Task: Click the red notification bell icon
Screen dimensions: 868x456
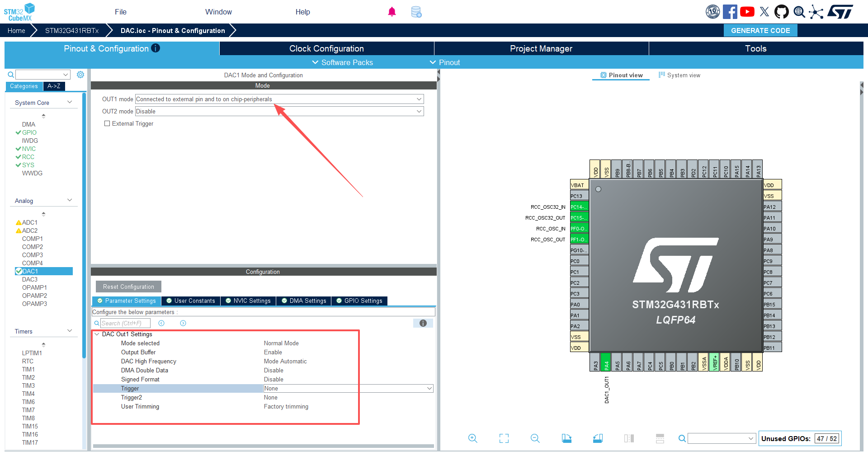Action: click(392, 12)
